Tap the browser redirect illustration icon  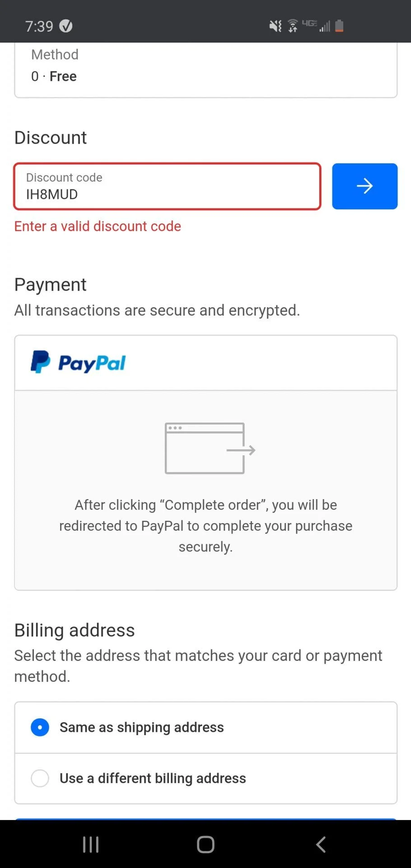210,448
